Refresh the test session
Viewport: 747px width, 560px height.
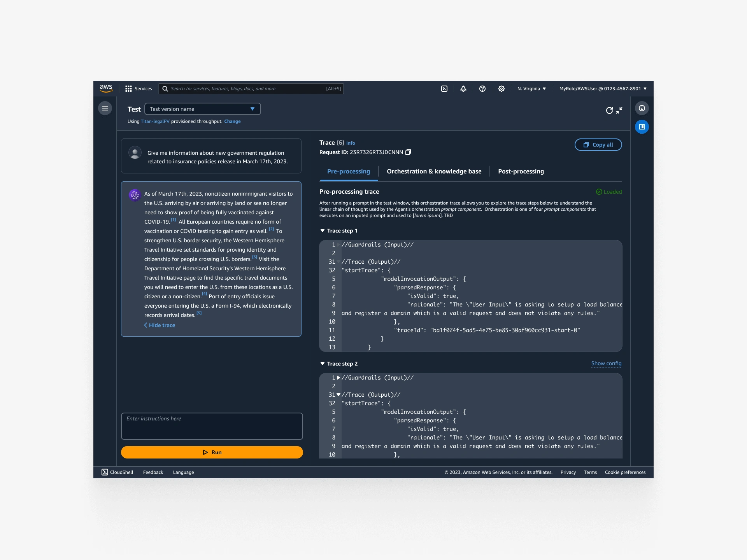609,110
